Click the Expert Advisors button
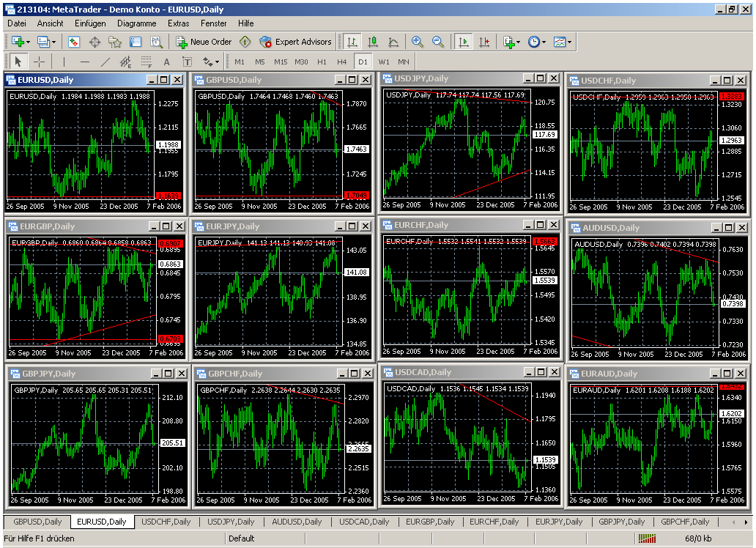The width and height of the screenshot is (756, 548). pos(296,42)
